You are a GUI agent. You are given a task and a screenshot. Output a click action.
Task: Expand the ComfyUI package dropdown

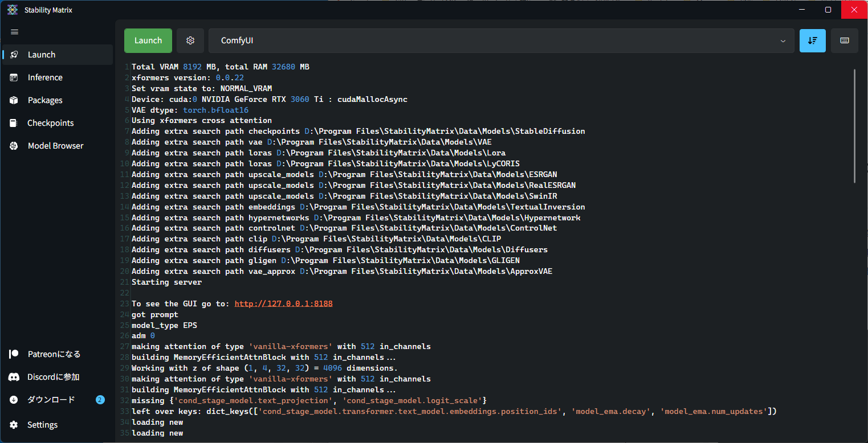(502, 40)
